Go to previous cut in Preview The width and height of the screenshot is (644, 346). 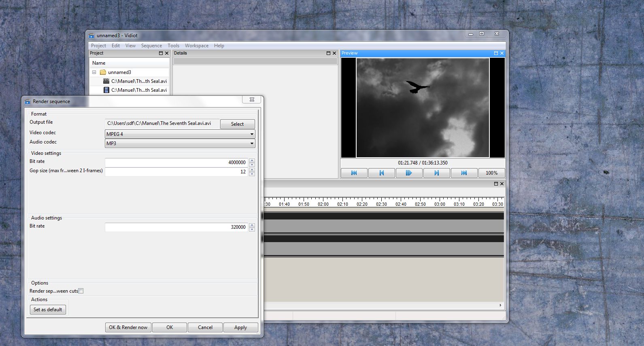click(382, 173)
